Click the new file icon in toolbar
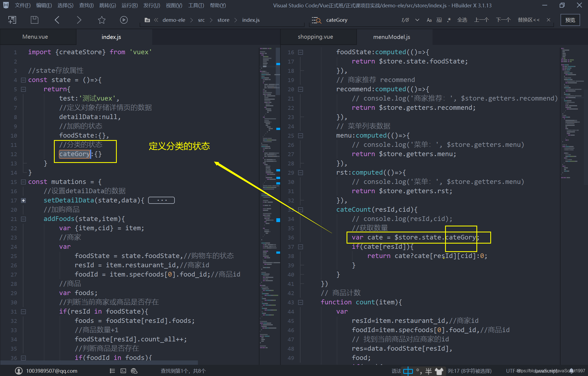Image resolution: width=588 pixels, height=376 pixels. [12, 20]
